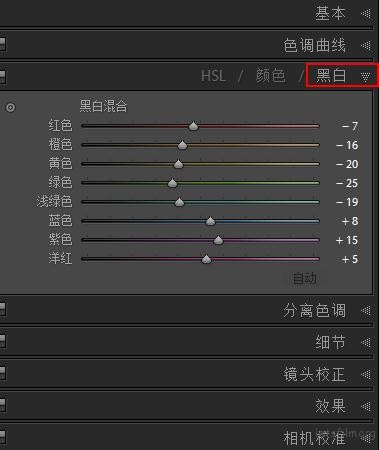Expand the 镜头校正 panel arrow
This screenshot has height=450, width=379.
click(x=366, y=375)
